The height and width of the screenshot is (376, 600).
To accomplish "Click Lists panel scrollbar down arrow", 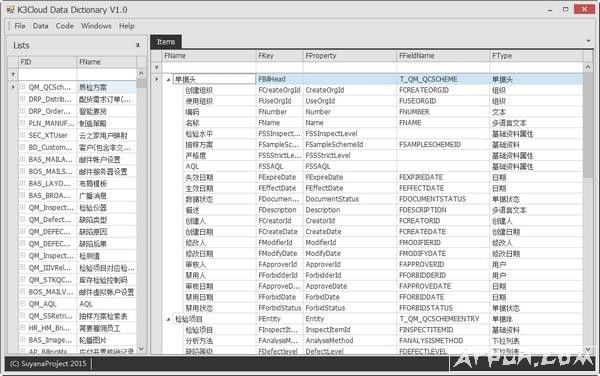I will click(x=141, y=348).
